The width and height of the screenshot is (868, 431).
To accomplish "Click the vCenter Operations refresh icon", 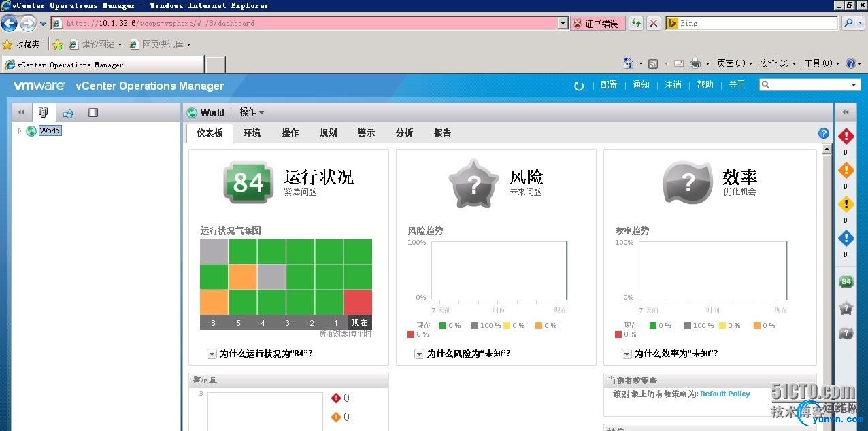I will tap(579, 86).
